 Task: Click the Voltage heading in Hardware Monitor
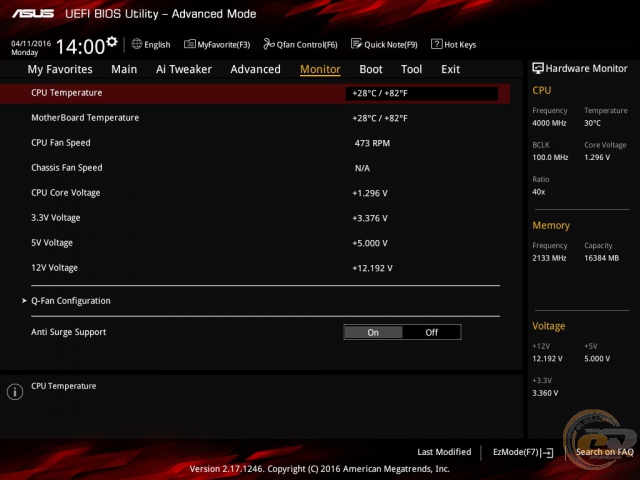click(x=549, y=326)
